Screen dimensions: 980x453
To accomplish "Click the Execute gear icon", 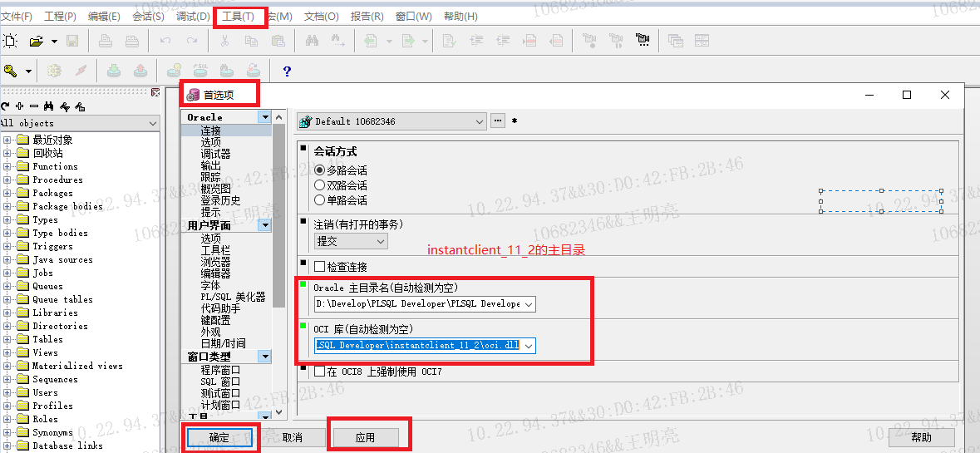I will (54, 71).
